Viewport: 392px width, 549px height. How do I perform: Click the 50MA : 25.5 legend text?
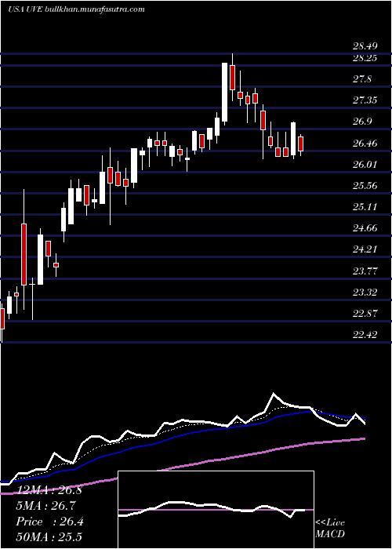tap(49, 537)
